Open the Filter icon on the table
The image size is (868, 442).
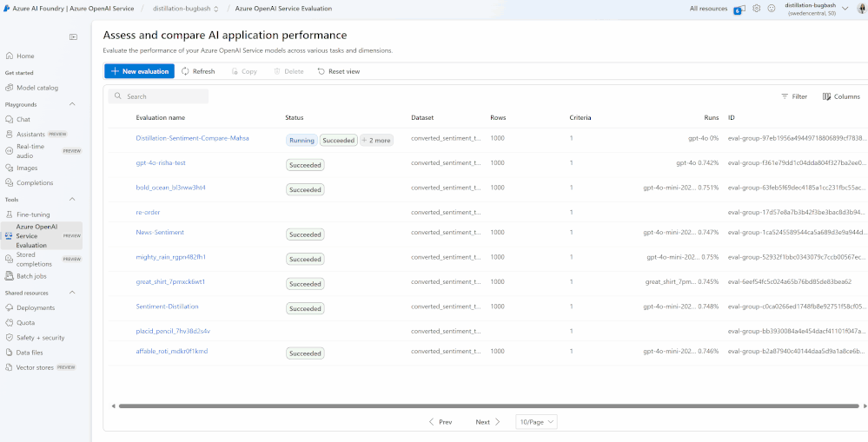coord(785,96)
